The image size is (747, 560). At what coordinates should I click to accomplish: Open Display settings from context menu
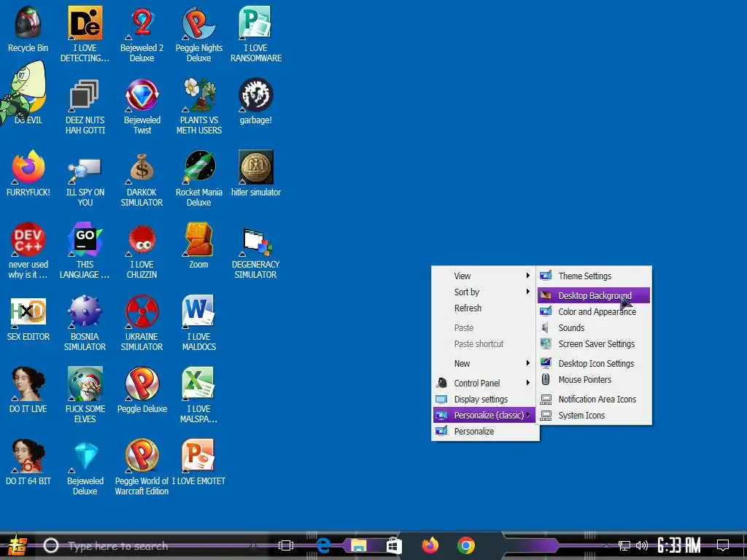[485, 399]
